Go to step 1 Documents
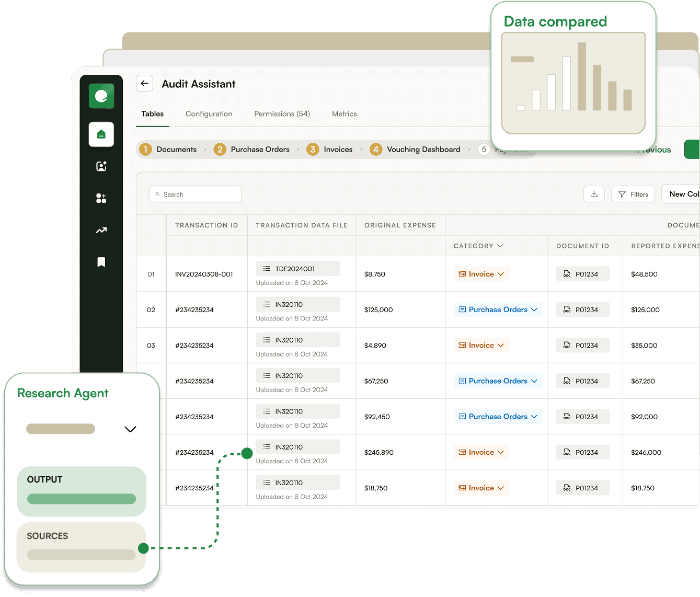This screenshot has height=597, width=700. (168, 150)
